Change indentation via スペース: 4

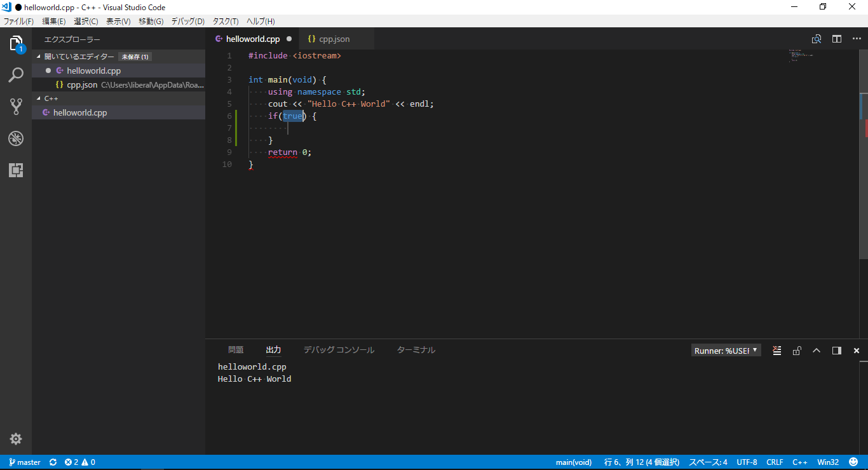(709, 462)
